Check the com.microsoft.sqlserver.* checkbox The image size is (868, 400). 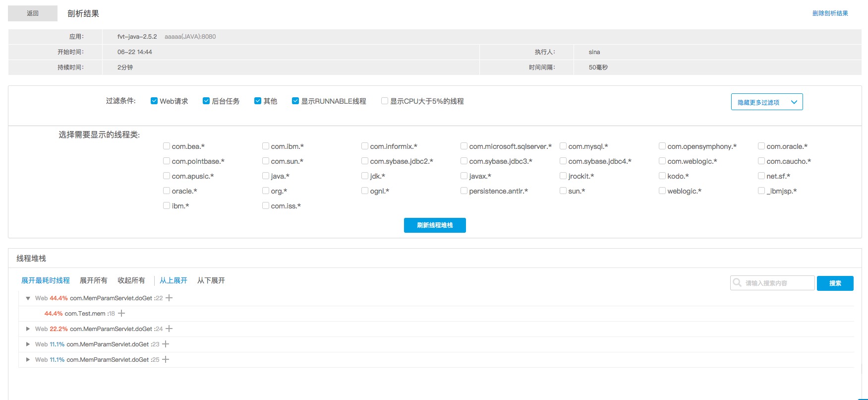(464, 146)
